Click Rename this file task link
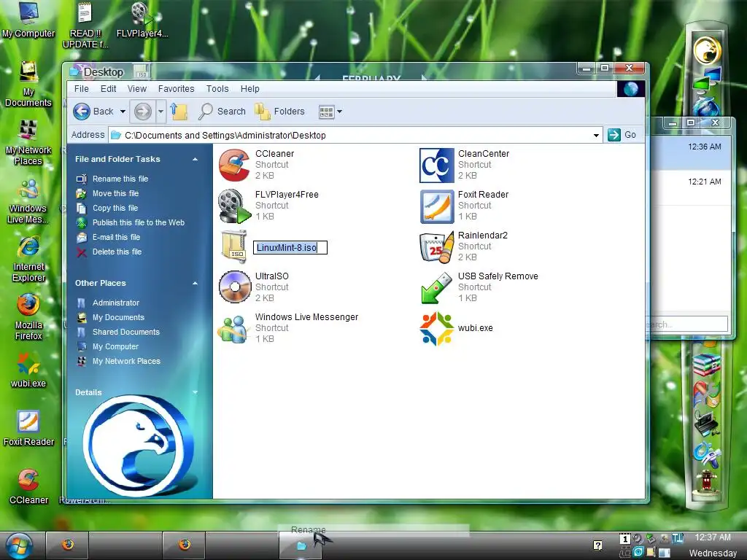The image size is (747, 560). click(120, 179)
